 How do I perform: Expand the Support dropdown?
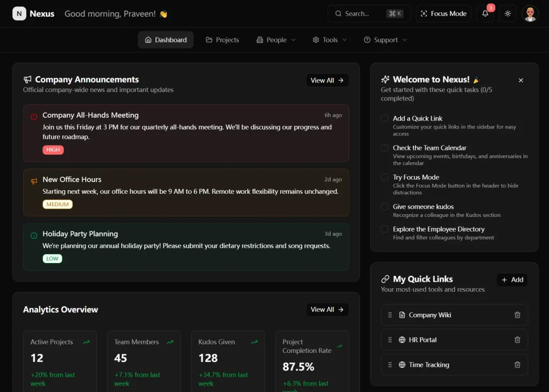tap(385, 40)
